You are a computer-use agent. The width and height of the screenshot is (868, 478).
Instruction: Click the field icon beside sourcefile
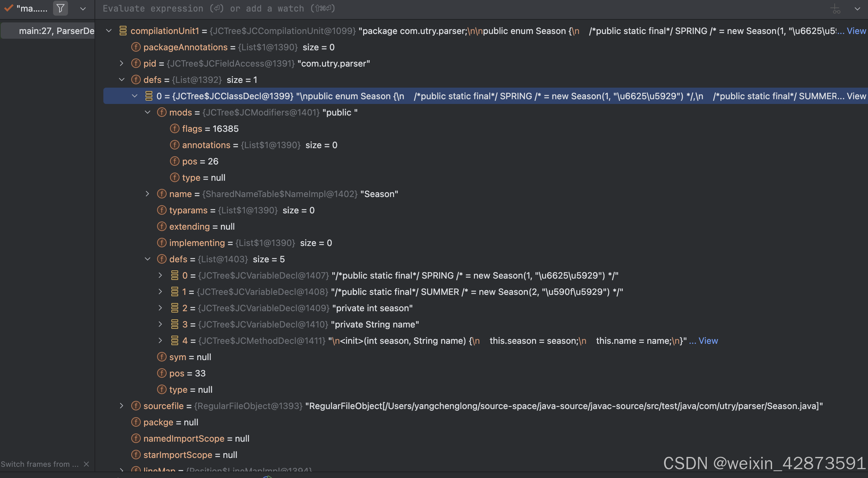coord(136,406)
